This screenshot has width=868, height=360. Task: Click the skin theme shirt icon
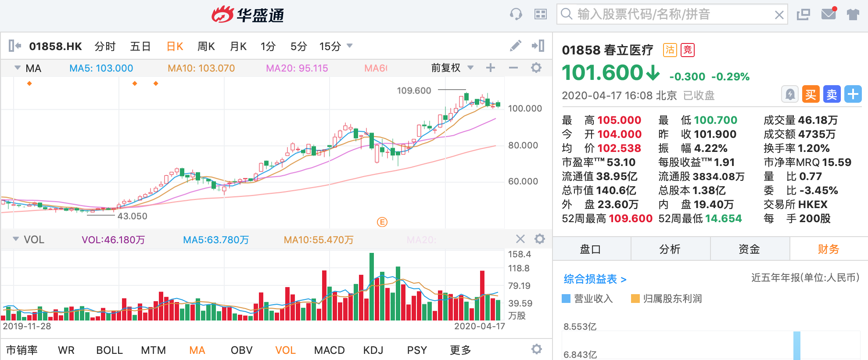(853, 14)
